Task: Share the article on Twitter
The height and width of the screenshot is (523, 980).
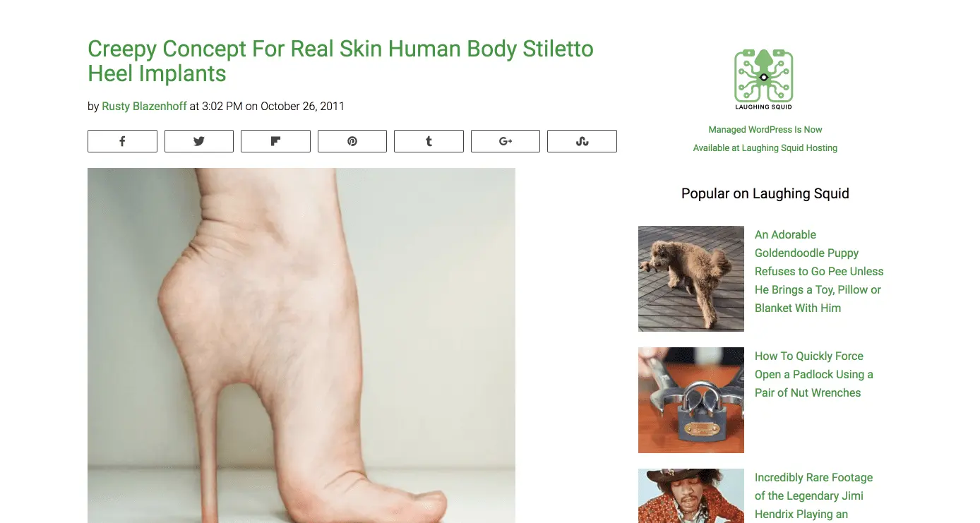Action: click(x=199, y=141)
